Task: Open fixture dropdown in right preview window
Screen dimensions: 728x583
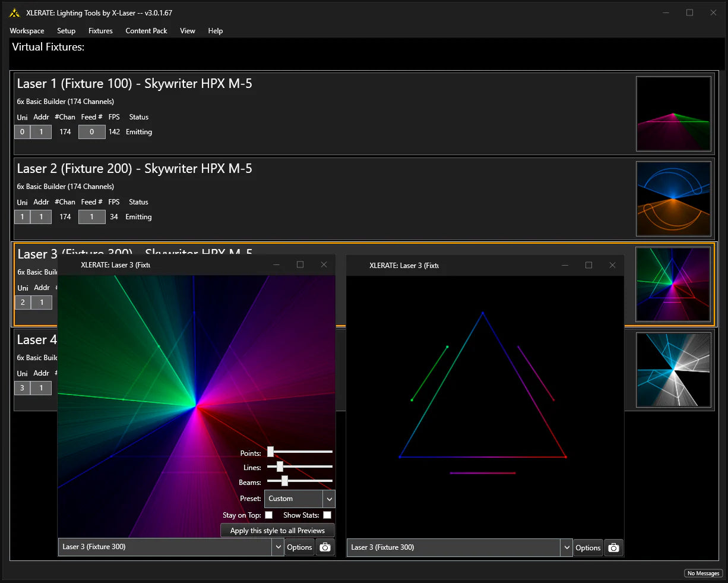Action: point(566,548)
